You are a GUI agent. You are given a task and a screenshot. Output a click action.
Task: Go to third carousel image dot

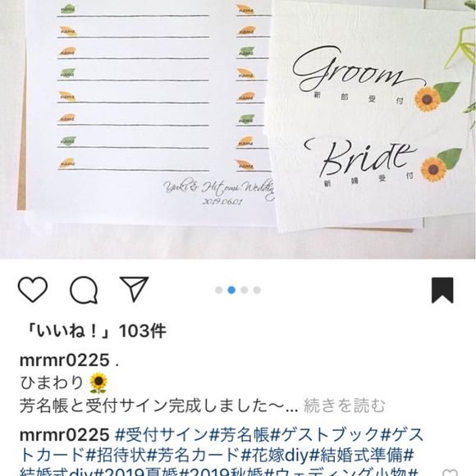tap(244, 290)
